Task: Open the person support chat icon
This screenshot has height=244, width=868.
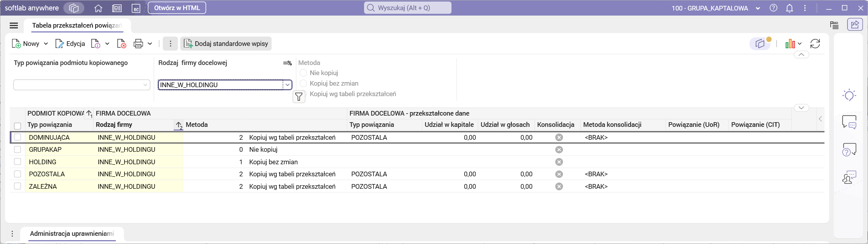Action: click(x=849, y=177)
